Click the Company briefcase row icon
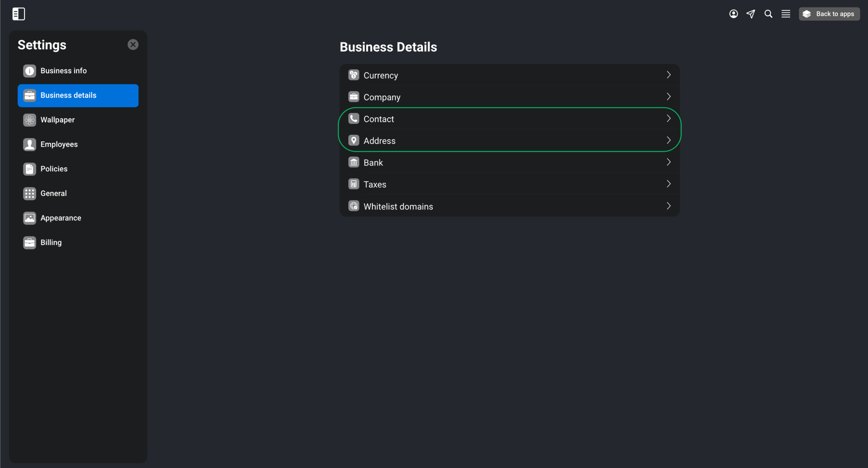868x468 pixels. (x=353, y=97)
